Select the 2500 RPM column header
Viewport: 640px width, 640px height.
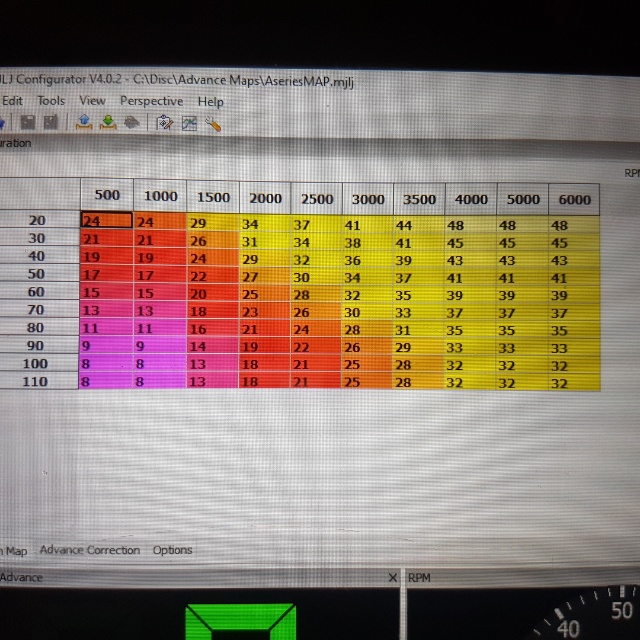tap(317, 199)
